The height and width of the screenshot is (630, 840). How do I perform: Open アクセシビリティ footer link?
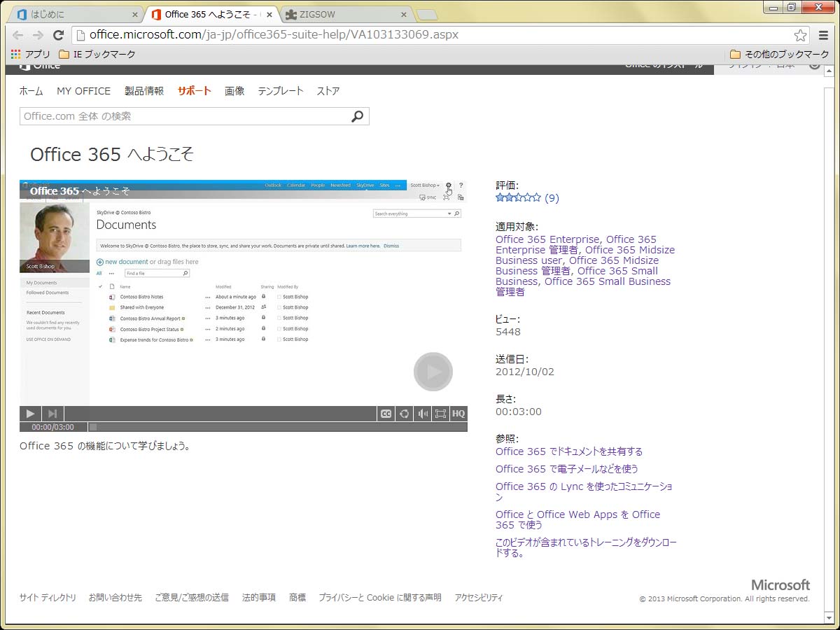coord(479,598)
